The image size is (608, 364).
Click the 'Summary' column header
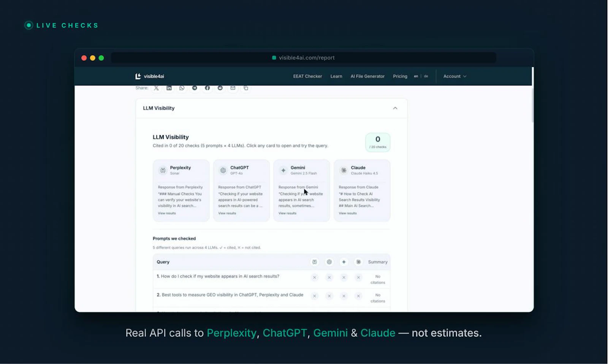click(378, 262)
